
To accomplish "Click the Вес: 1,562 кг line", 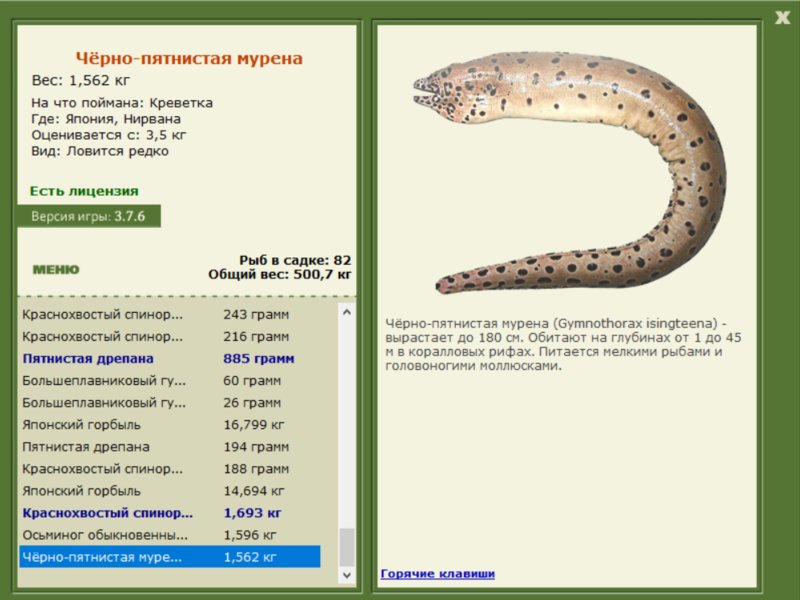I will pos(81,81).
